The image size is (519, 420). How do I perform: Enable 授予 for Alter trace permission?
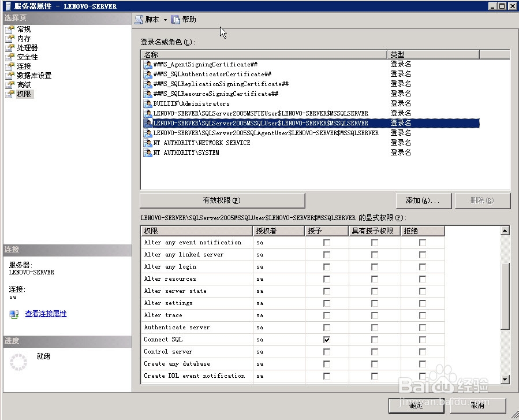pyautogui.click(x=326, y=315)
